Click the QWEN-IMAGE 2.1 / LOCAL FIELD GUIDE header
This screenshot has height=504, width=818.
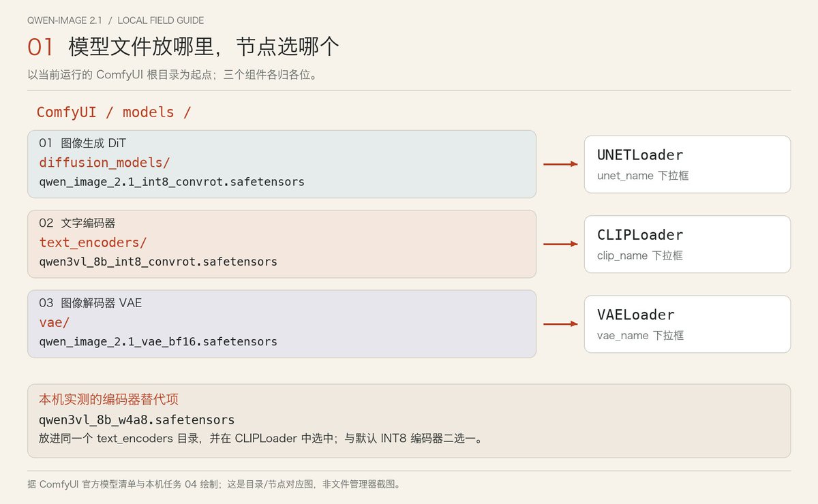tap(115, 20)
